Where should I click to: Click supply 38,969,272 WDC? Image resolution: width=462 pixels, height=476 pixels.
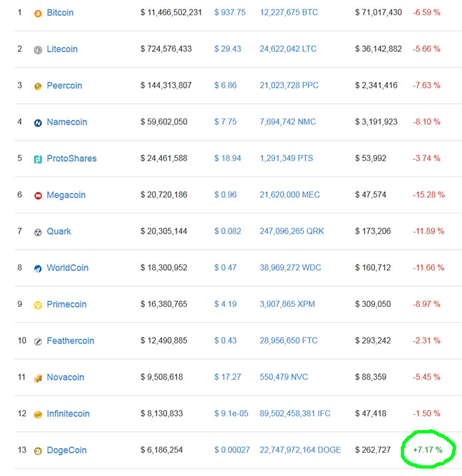pyautogui.click(x=290, y=268)
